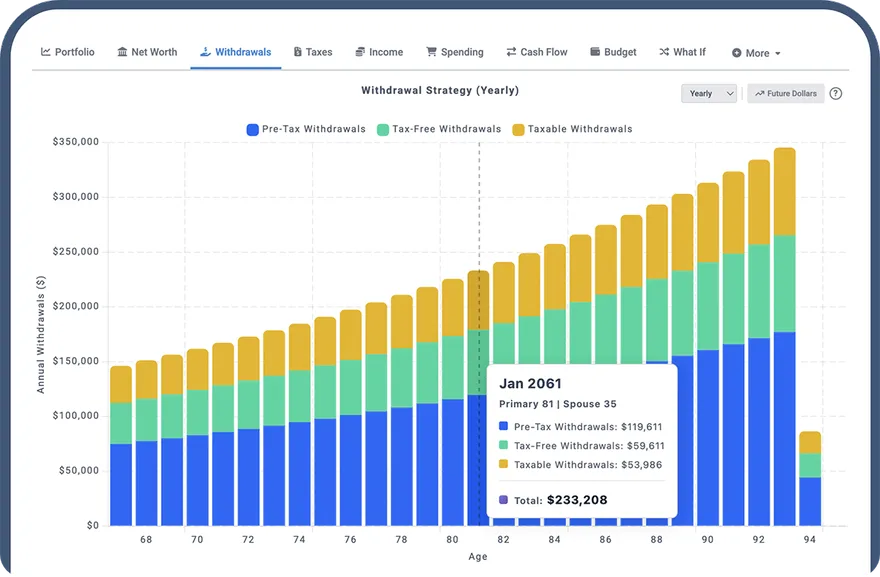Click the Taxes document icon
Screen dimensions: 880x577
pyautogui.click(x=297, y=52)
